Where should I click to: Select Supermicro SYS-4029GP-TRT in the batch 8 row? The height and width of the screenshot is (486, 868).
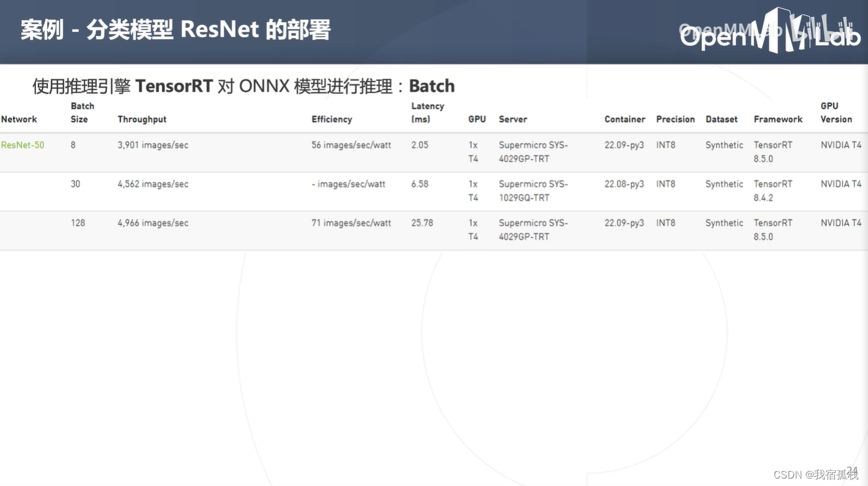point(533,152)
